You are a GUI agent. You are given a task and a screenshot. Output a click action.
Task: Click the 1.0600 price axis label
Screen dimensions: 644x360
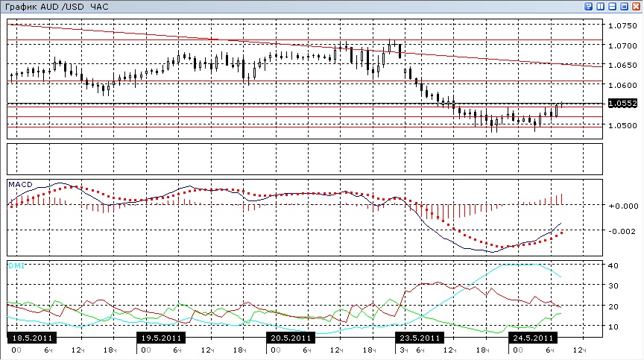pos(622,86)
